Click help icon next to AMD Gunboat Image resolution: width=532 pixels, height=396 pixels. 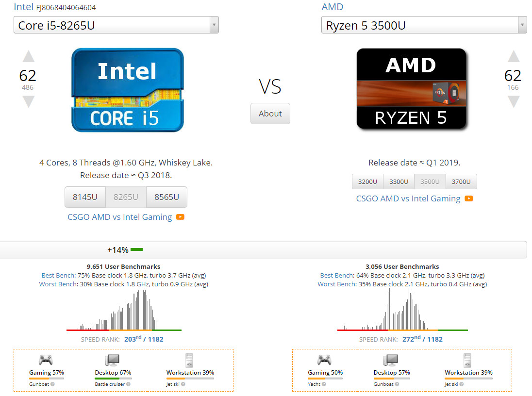(x=397, y=384)
